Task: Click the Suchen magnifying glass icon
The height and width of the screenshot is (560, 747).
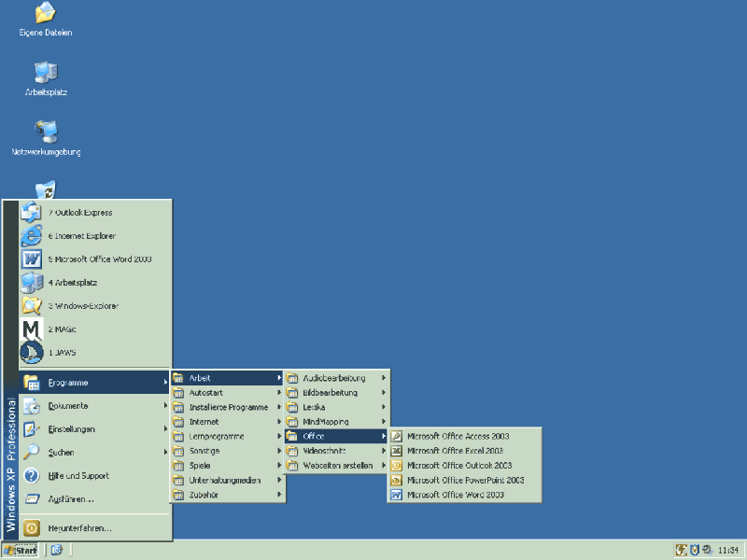Action: 32,453
